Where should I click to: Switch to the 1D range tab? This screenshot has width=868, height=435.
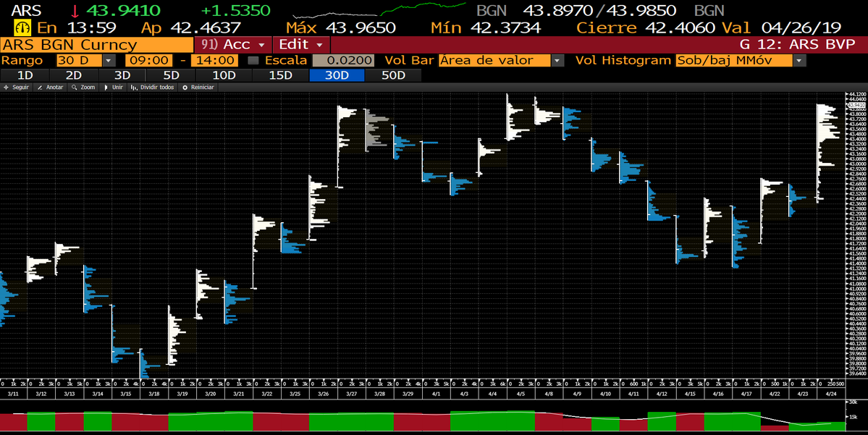click(x=25, y=75)
